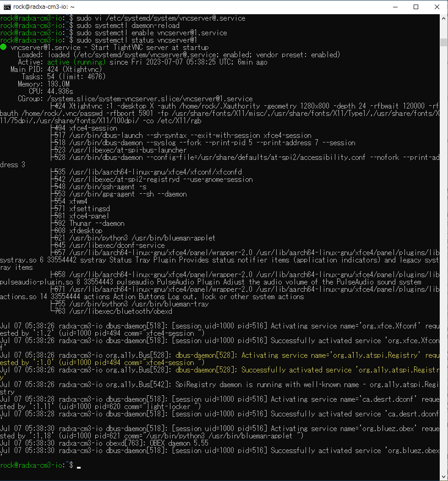Click '621 blueman-applet' process entry

[133, 238]
